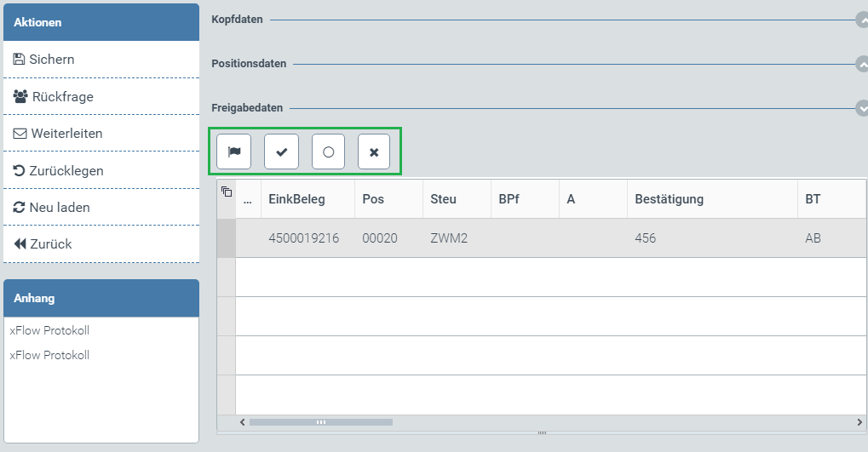This screenshot has height=452, width=868.
Task: Click the circle icon button
Action: pyautogui.click(x=328, y=152)
